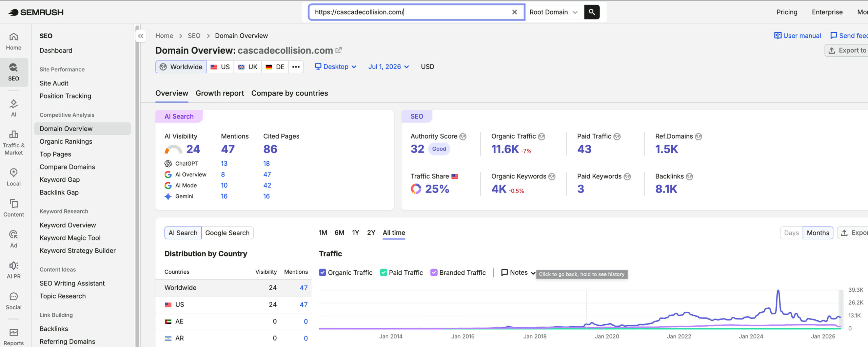Click Backlinks info icon
868x347 pixels.
point(689,177)
